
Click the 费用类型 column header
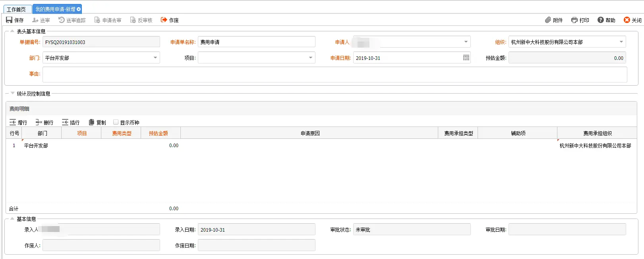click(121, 133)
